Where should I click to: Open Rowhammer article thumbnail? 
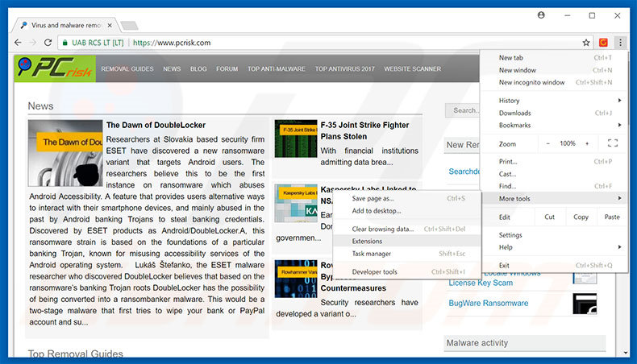[296, 279]
